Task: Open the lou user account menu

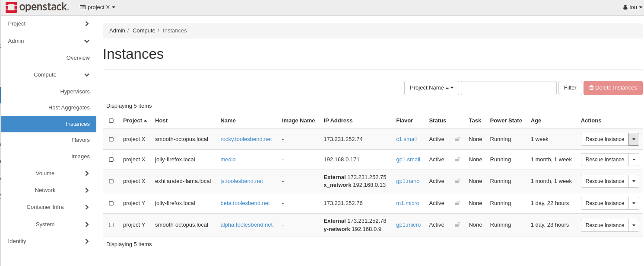Action: pyautogui.click(x=633, y=7)
